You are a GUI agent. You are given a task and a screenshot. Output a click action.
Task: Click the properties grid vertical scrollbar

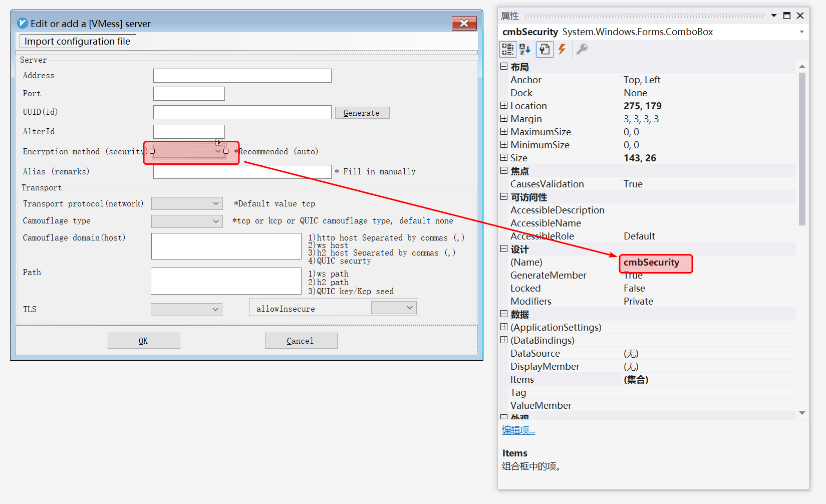pos(802,150)
